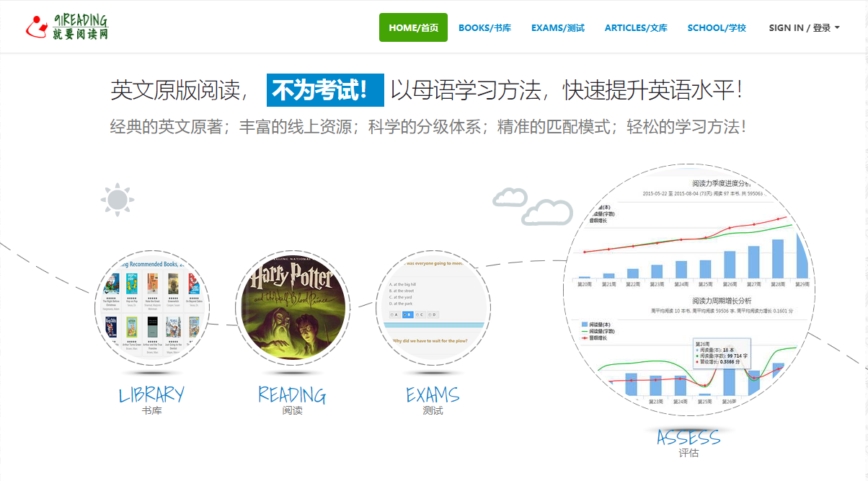The image size is (868, 481).
Task: Open the Assess charts circle
Action: (x=691, y=291)
